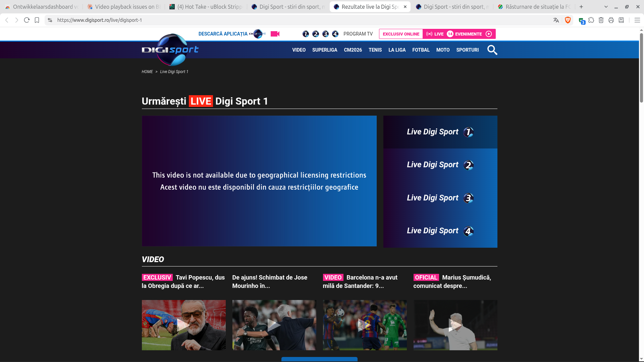Open the TENIS menu item
This screenshot has width=644, height=362.
tap(375, 50)
